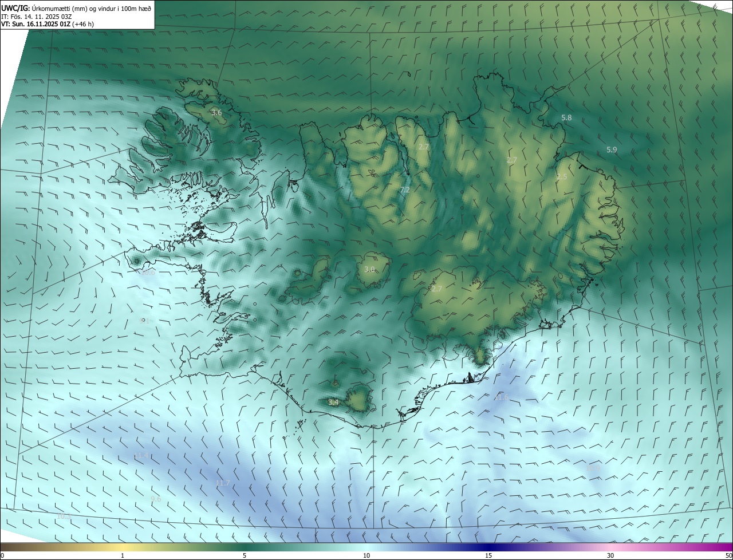
Task: Click the 5.8 value on the map
Action: (566, 117)
